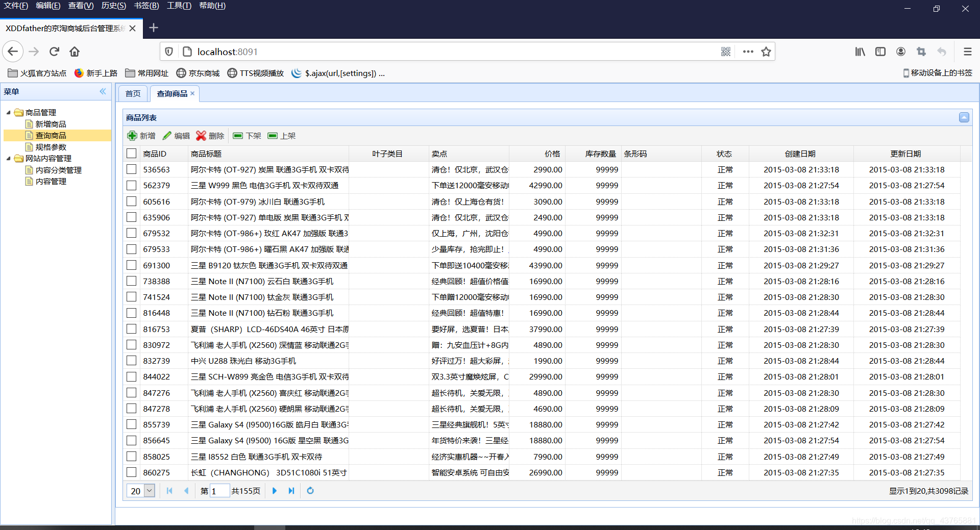Check the row for product 605616
The height and width of the screenshot is (530, 980).
click(132, 201)
